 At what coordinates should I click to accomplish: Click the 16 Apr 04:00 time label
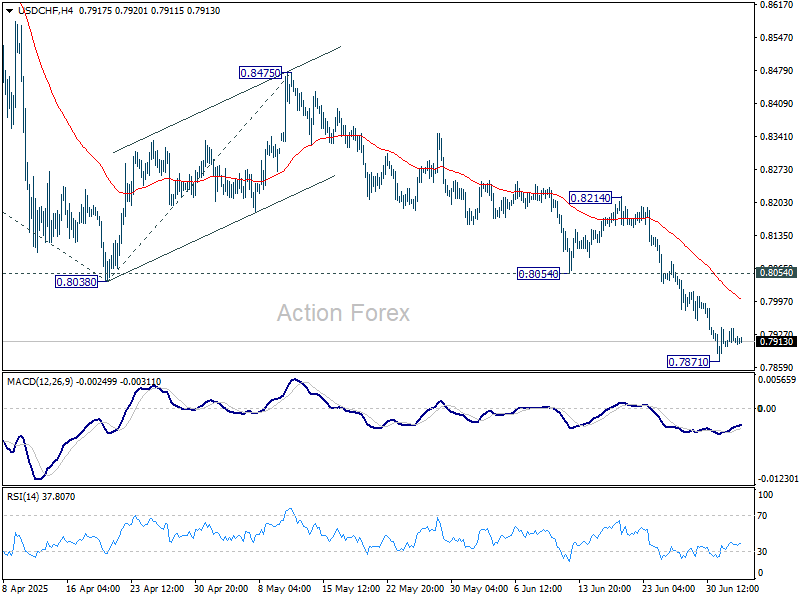(x=93, y=588)
